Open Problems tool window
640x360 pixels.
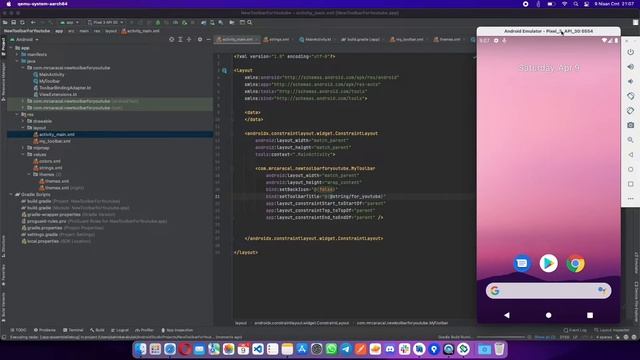click(x=45, y=330)
